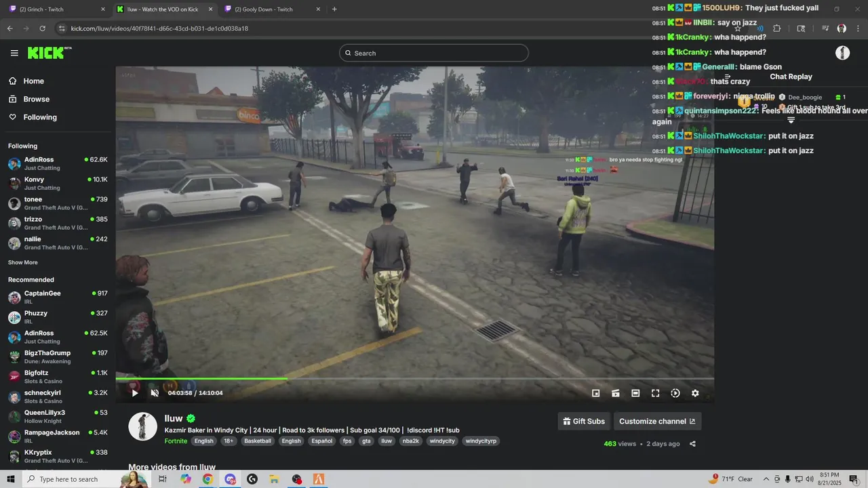This screenshot has height=488, width=868.
Task: Open the Kick profile avatar menu
Action: click(x=842, y=53)
